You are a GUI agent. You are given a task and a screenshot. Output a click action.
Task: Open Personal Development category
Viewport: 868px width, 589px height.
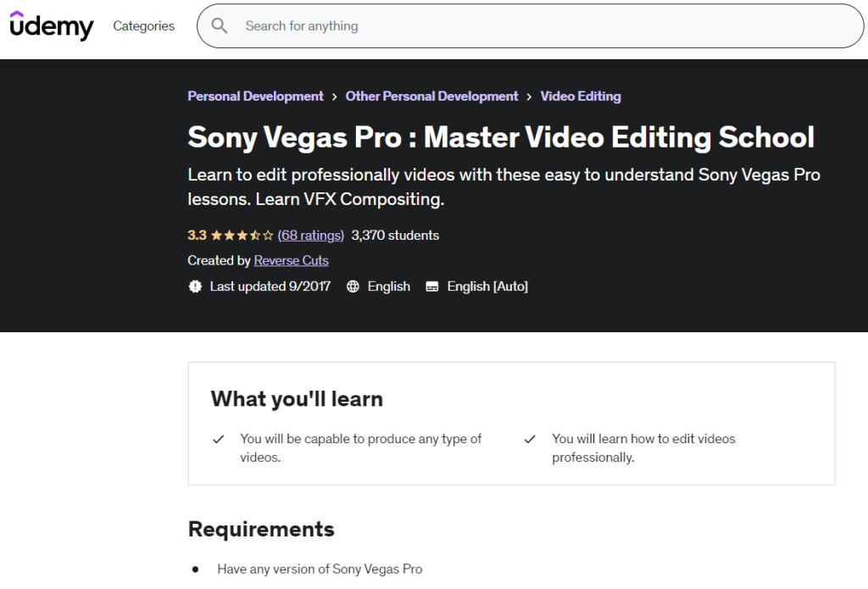255,96
